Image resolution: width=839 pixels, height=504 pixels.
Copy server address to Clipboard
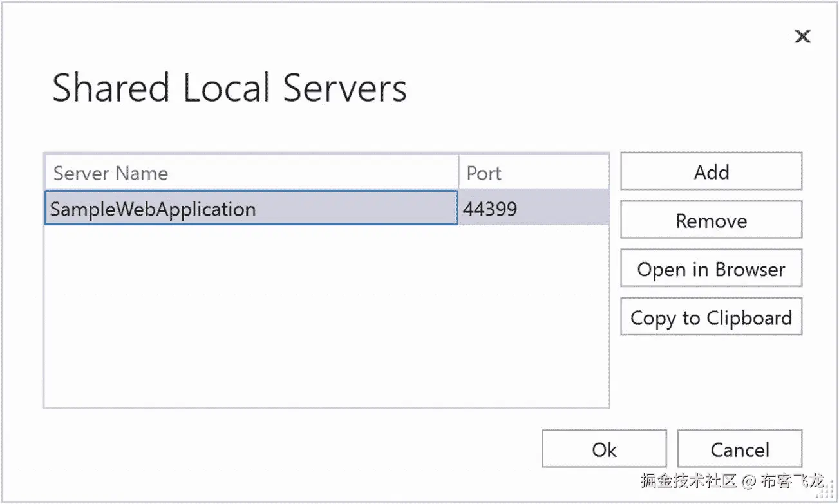[x=711, y=317]
